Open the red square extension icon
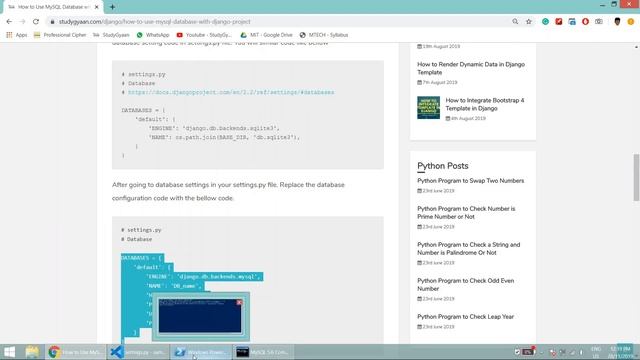This screenshot has height=360, width=640. click(x=559, y=22)
